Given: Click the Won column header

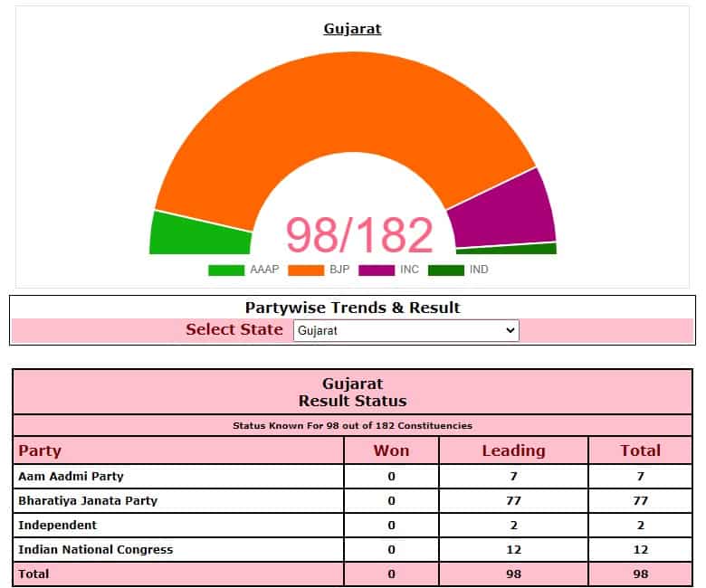Looking at the screenshot, I should 391,450.
